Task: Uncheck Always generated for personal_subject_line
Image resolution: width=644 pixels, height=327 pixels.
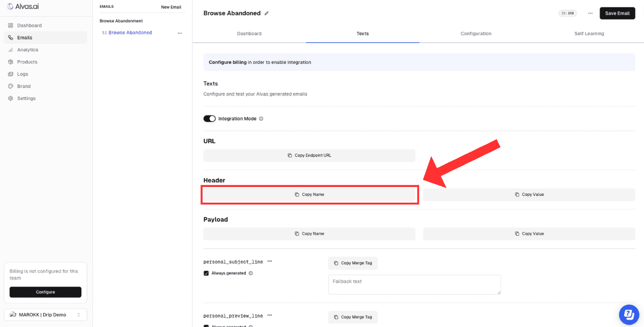Action: 206,273
